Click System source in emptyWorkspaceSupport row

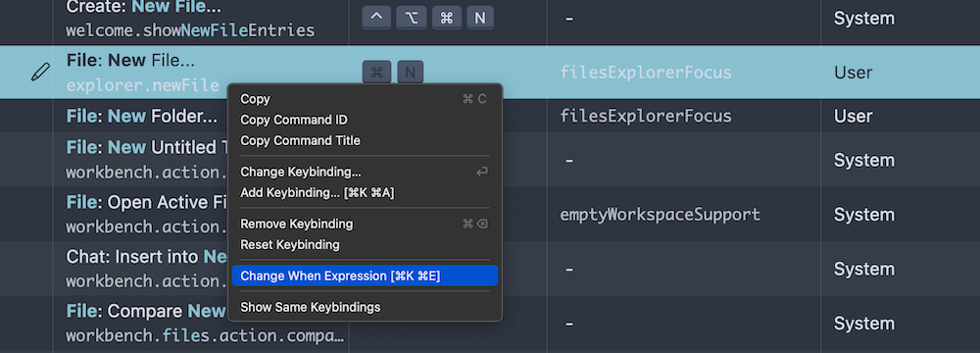click(863, 215)
